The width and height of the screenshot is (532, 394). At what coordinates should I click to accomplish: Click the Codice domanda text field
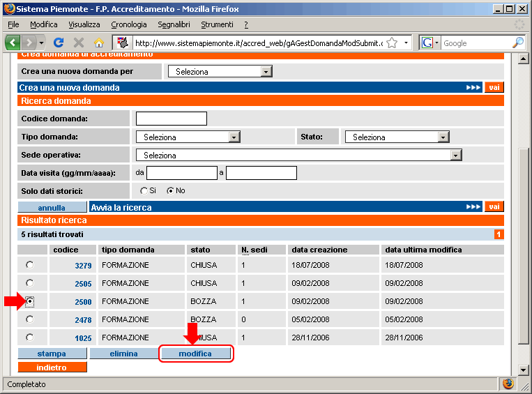click(172, 119)
